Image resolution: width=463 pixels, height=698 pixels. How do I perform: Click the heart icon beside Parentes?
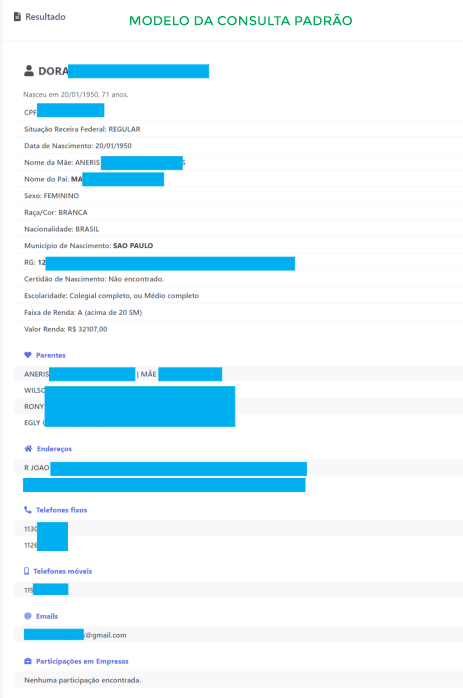[28, 355]
